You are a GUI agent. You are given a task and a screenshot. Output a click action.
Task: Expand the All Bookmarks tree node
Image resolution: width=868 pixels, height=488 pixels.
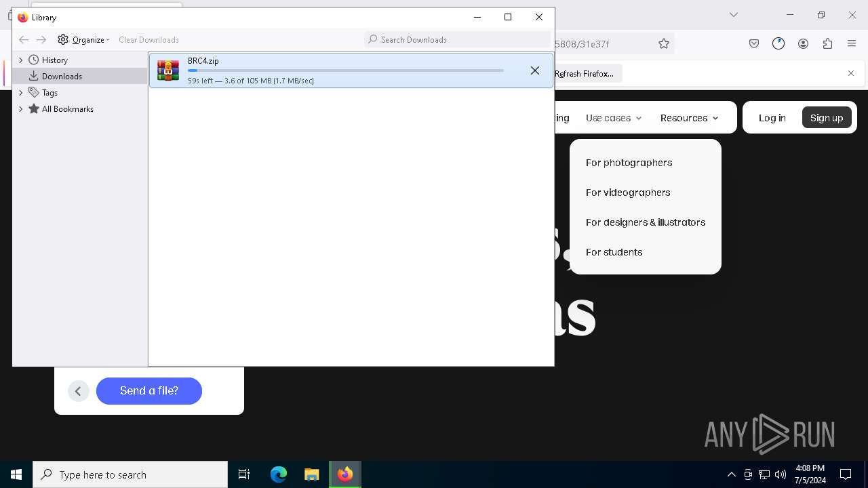point(21,109)
